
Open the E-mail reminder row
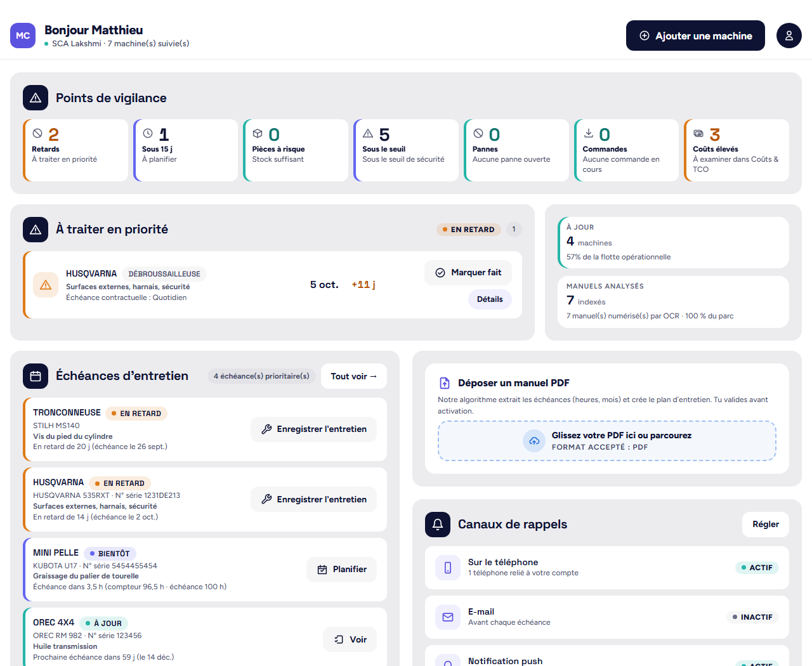point(607,617)
